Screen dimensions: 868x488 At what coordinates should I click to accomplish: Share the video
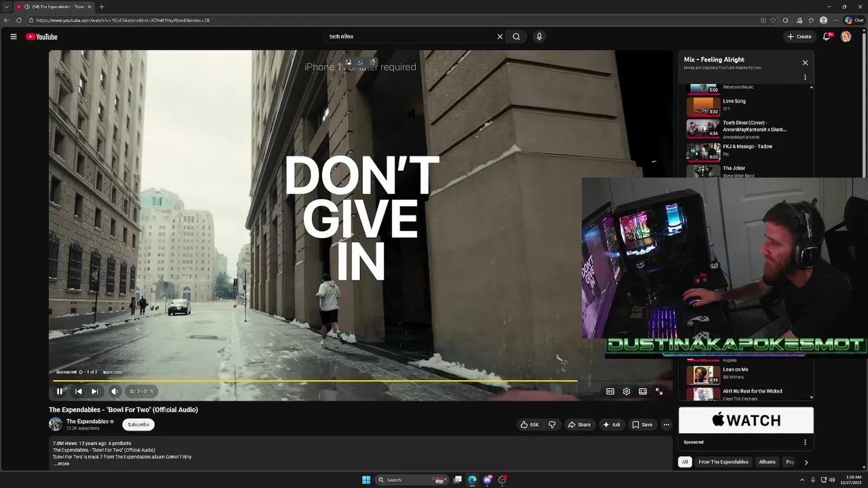[579, 425]
